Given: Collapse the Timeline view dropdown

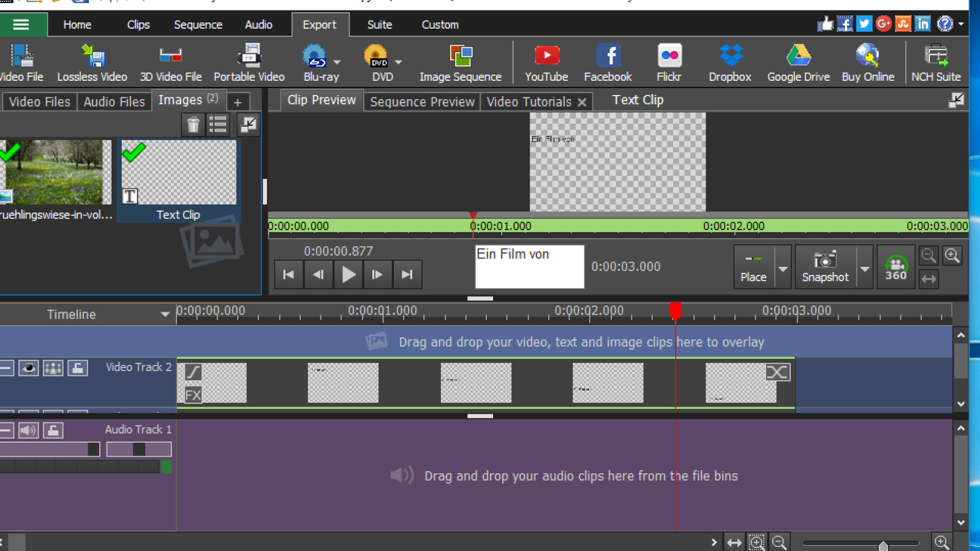Looking at the screenshot, I should [x=164, y=314].
